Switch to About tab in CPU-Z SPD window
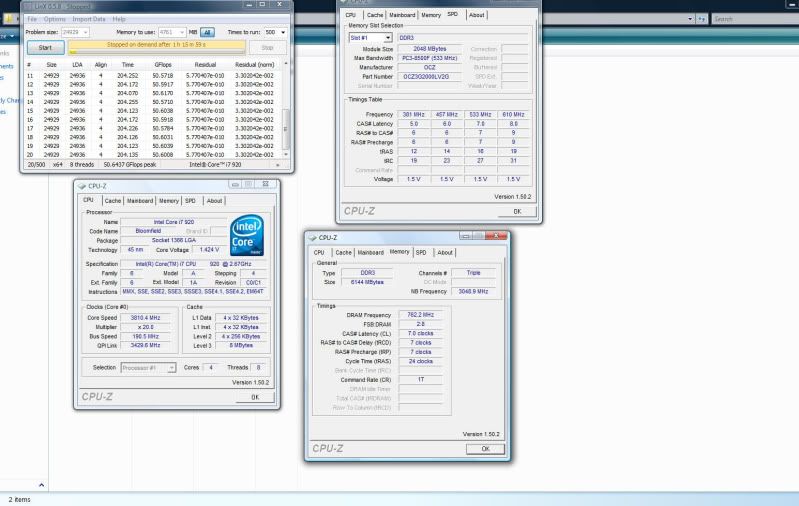 [x=477, y=15]
